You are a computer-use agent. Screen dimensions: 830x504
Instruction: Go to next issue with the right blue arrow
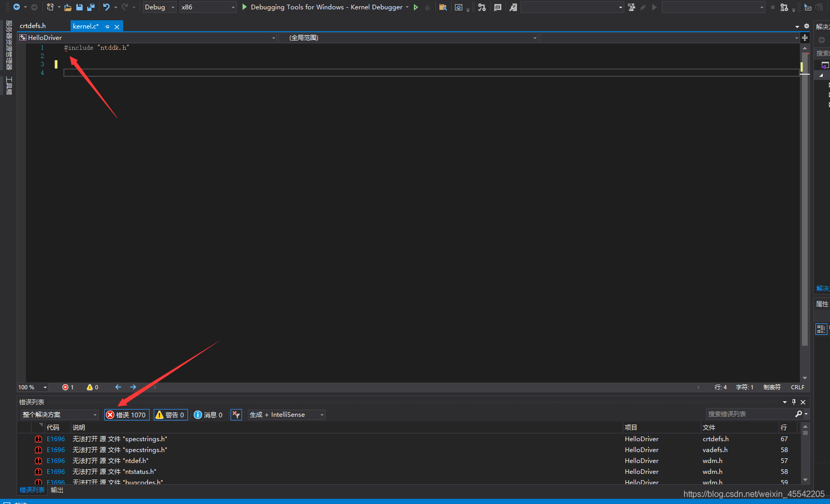point(133,387)
